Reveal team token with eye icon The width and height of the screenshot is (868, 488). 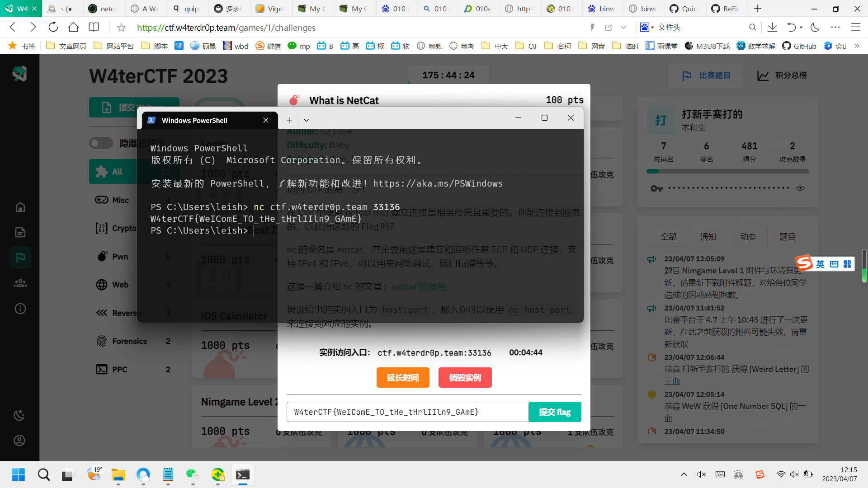tap(800, 188)
